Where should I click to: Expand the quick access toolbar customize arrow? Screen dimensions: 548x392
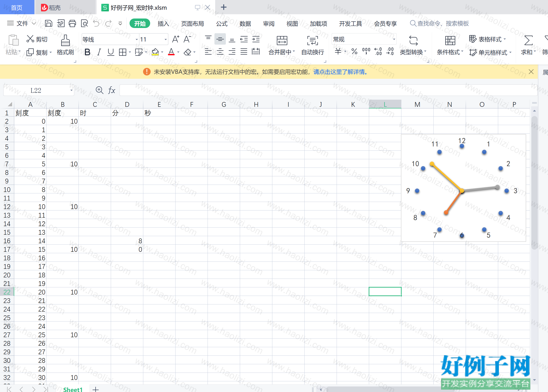(x=120, y=23)
